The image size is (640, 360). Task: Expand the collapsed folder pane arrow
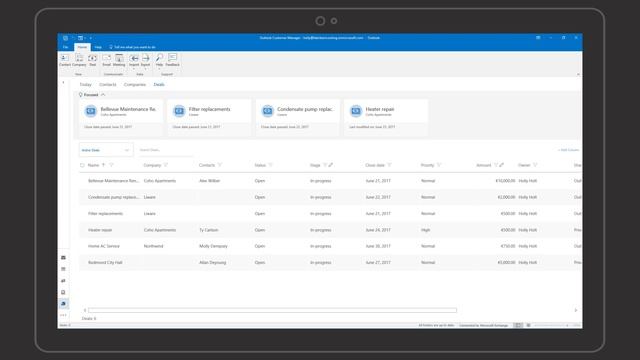(63, 83)
